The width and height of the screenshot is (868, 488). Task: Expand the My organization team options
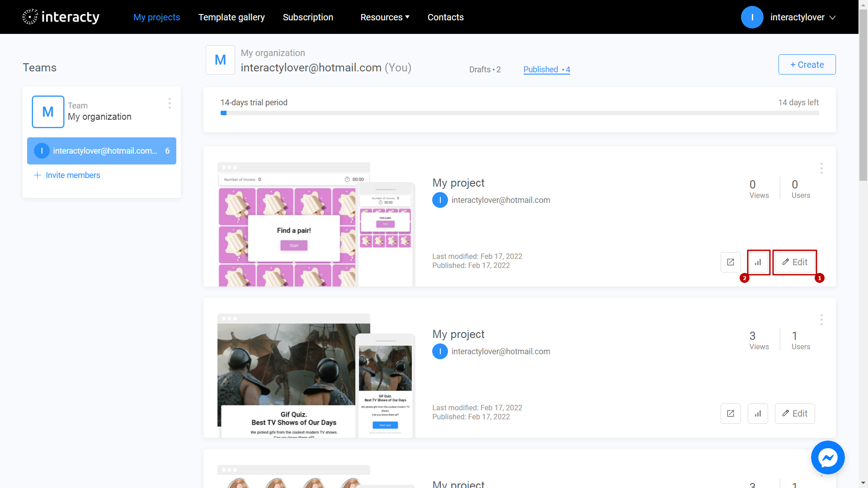[x=169, y=103]
